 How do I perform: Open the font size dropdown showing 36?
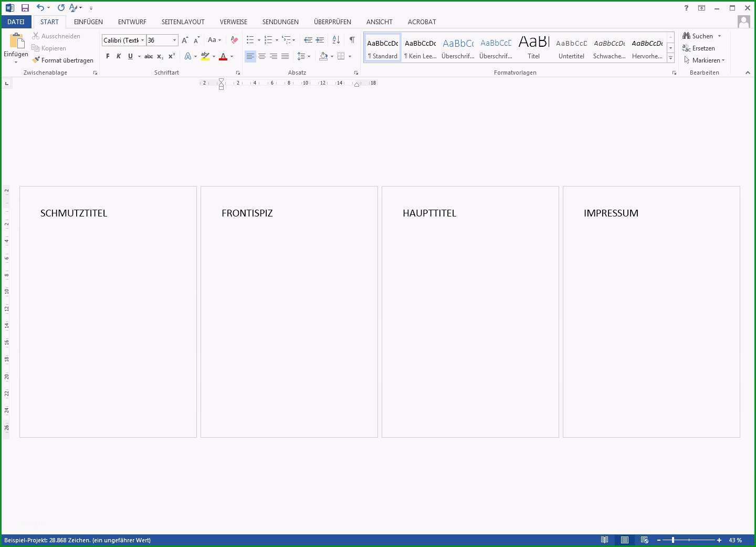click(174, 40)
